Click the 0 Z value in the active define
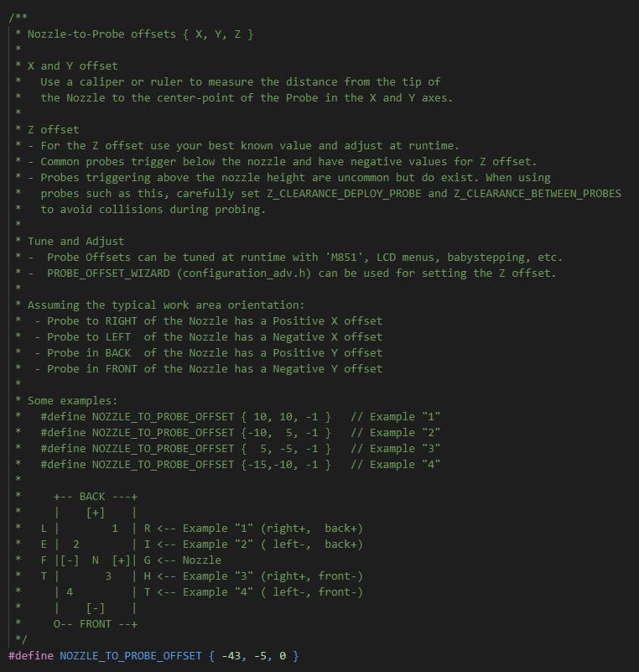This screenshot has height=672, width=639. pyautogui.click(x=283, y=655)
